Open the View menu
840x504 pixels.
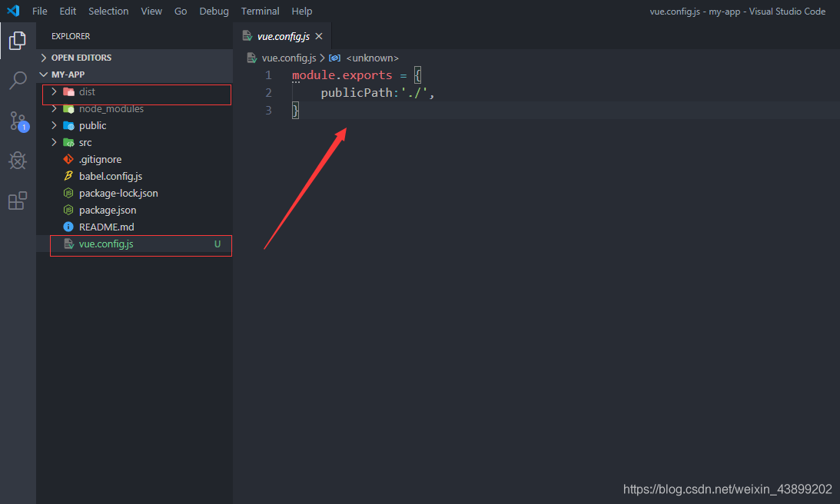tap(151, 11)
